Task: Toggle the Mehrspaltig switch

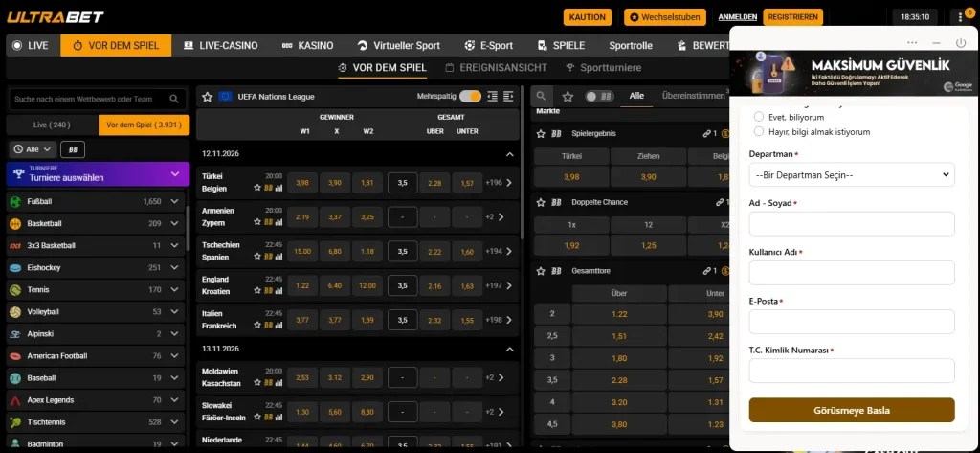Action: click(470, 97)
